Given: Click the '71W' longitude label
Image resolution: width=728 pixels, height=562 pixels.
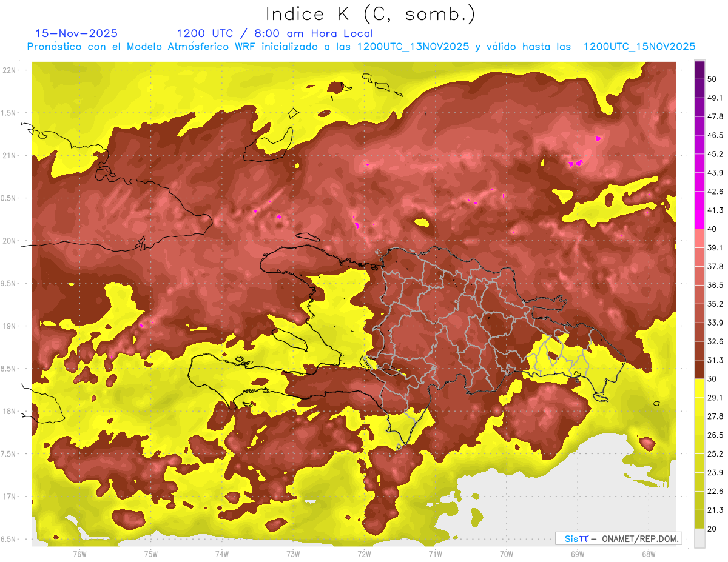Looking at the screenshot, I should coord(435,554).
